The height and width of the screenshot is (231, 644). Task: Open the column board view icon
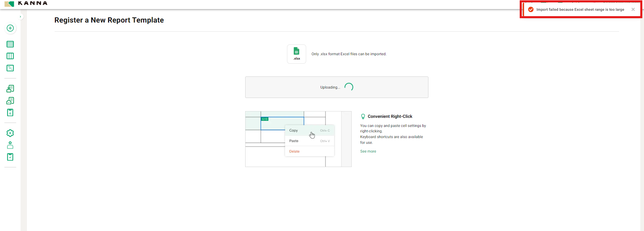[10, 56]
